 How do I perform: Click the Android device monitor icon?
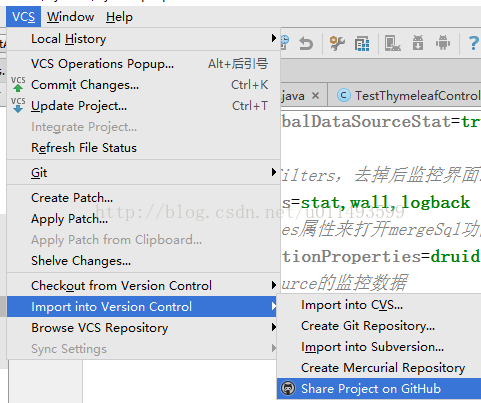point(443,43)
